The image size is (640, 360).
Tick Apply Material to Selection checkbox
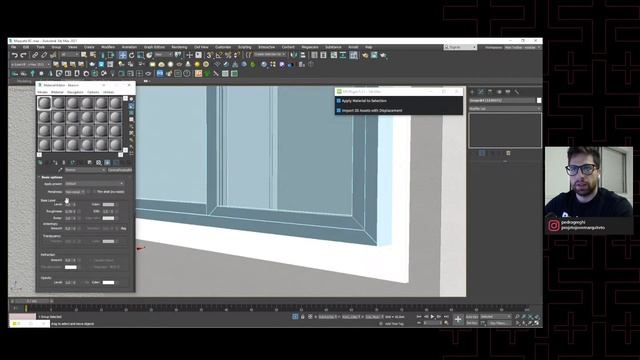pos(338,100)
